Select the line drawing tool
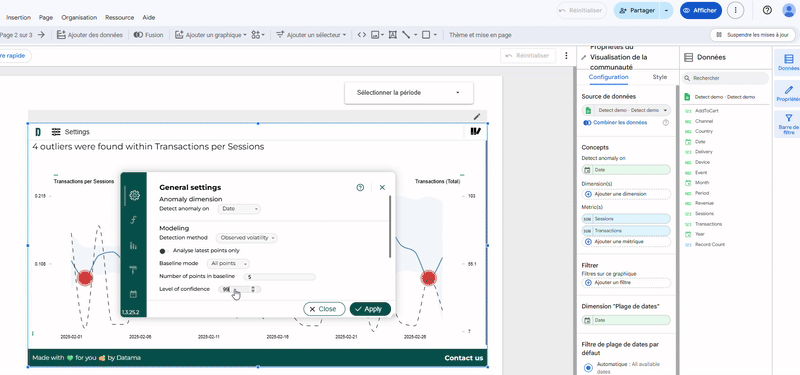Screen dimensions: 800x375 pyautogui.click(x=406, y=35)
